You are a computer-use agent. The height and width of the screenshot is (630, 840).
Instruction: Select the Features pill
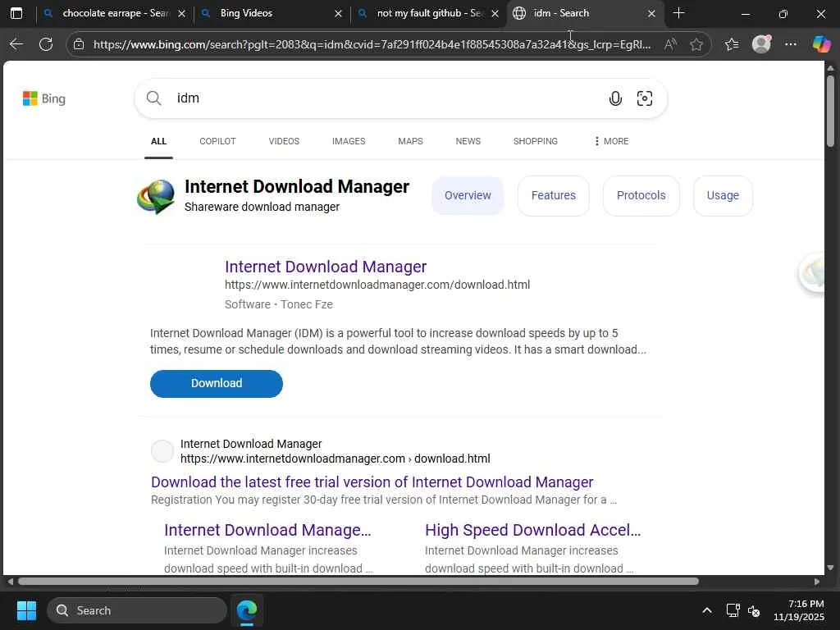click(x=554, y=195)
